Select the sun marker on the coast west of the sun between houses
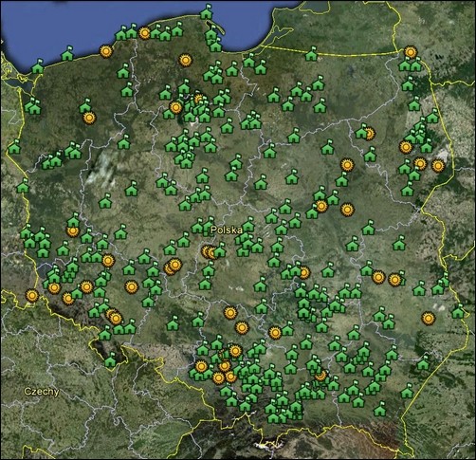 (x=106, y=51)
